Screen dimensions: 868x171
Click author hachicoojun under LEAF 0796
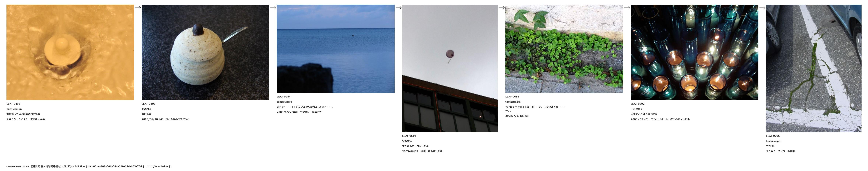click(773, 141)
